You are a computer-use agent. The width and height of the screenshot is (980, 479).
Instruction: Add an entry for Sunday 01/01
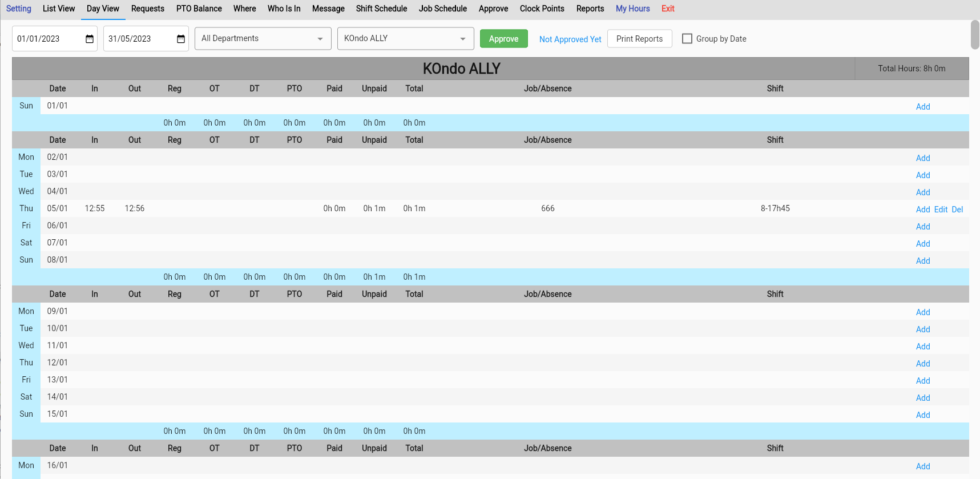[x=923, y=107]
